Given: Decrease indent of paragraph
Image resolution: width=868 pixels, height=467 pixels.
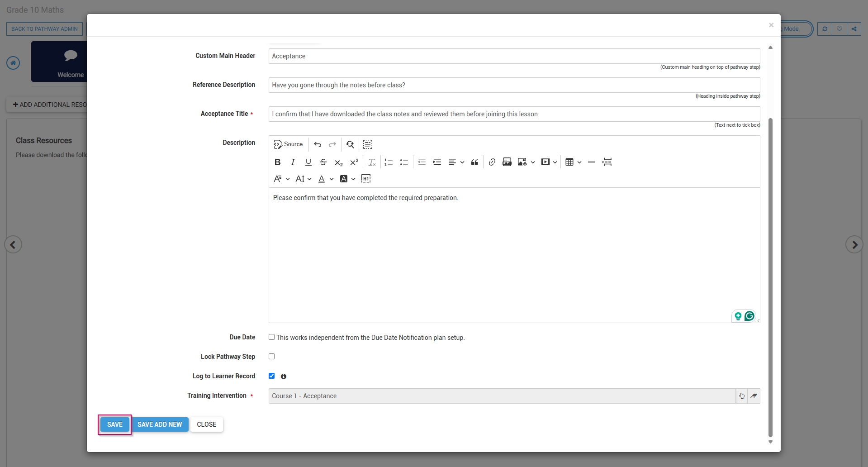Looking at the screenshot, I should tap(422, 162).
